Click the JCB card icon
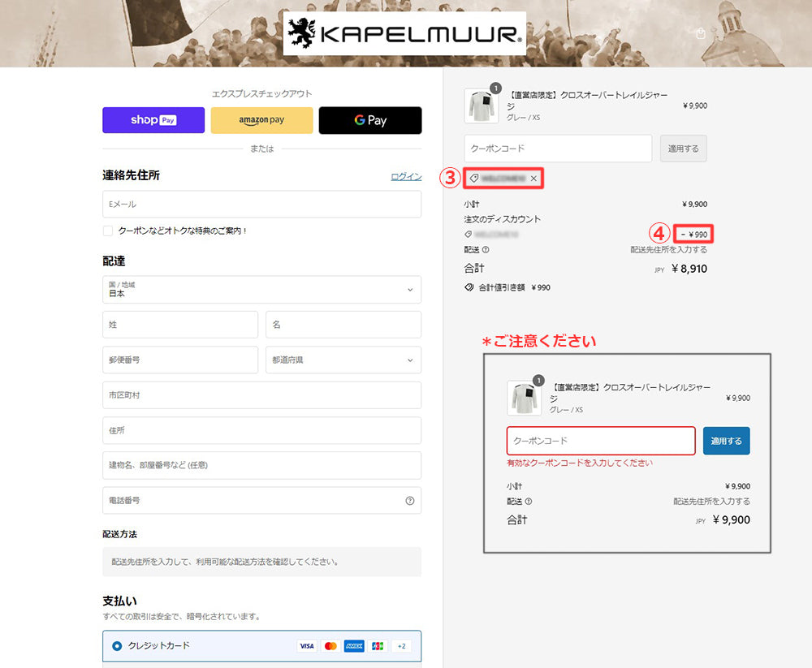Viewport: 812px width, 668px height. point(378,646)
